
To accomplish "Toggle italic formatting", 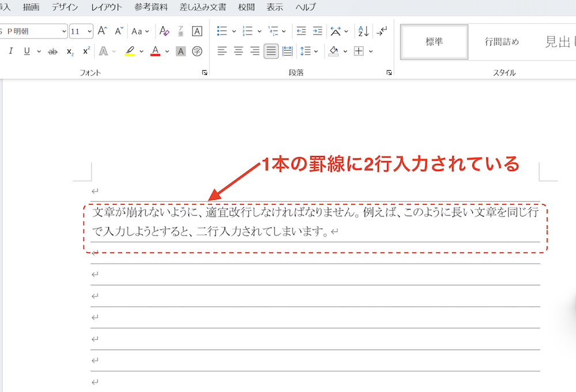I will coord(11,51).
